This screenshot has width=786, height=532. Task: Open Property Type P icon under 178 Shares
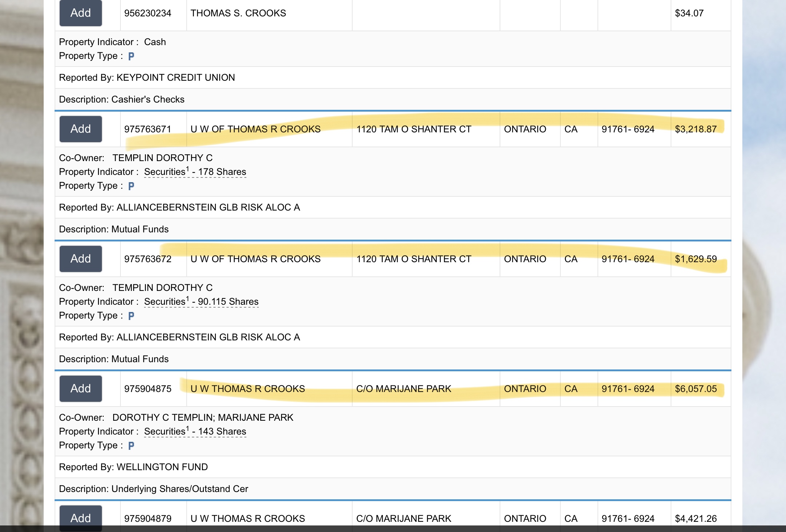tap(131, 186)
